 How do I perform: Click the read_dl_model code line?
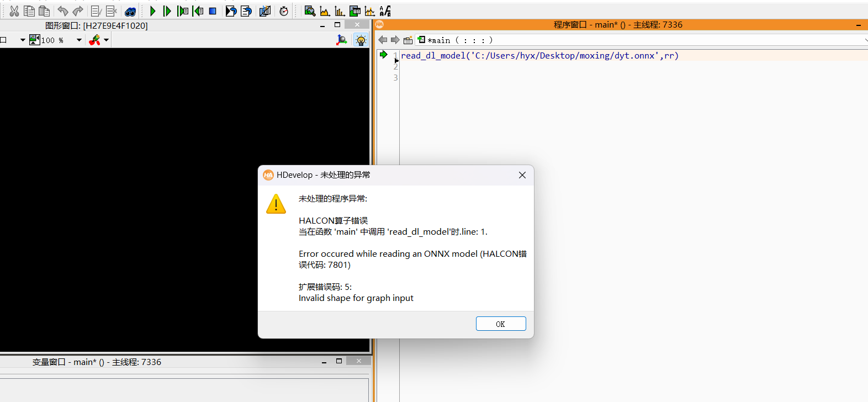pyautogui.click(x=539, y=56)
